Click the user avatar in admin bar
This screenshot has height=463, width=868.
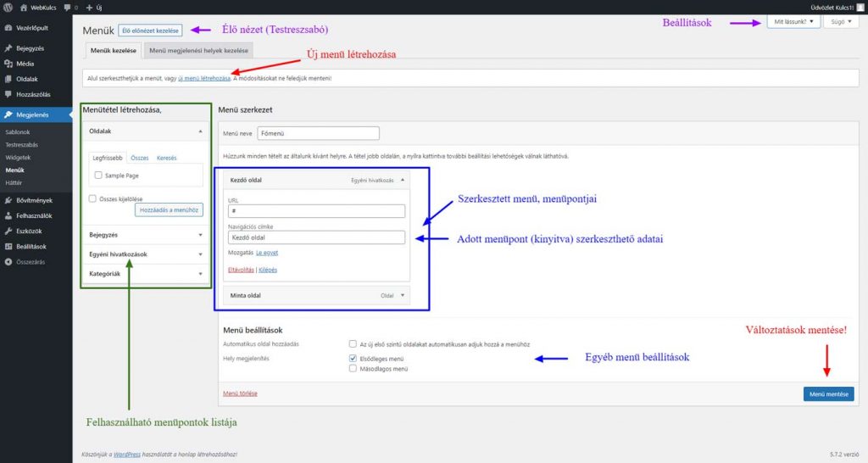pos(860,7)
